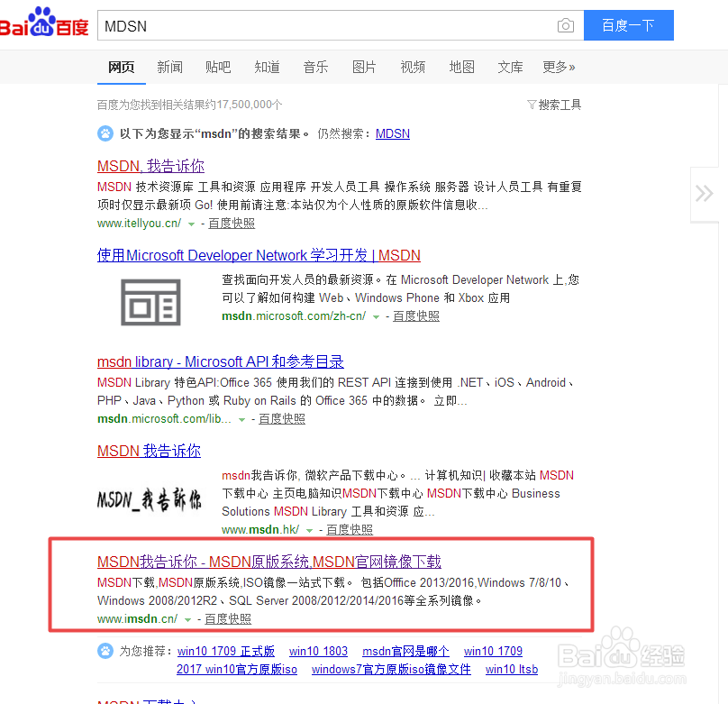Switch to the 贴吧 tab
The image size is (728, 704).
pos(218,68)
